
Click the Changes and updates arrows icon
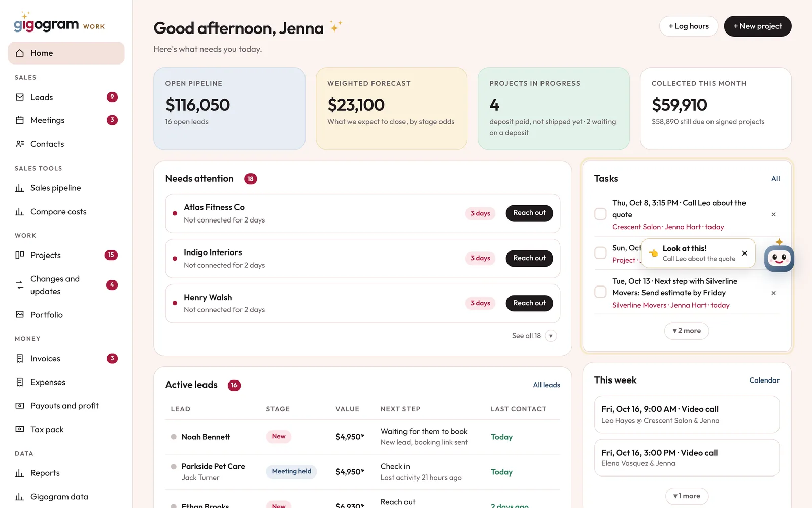tap(20, 285)
